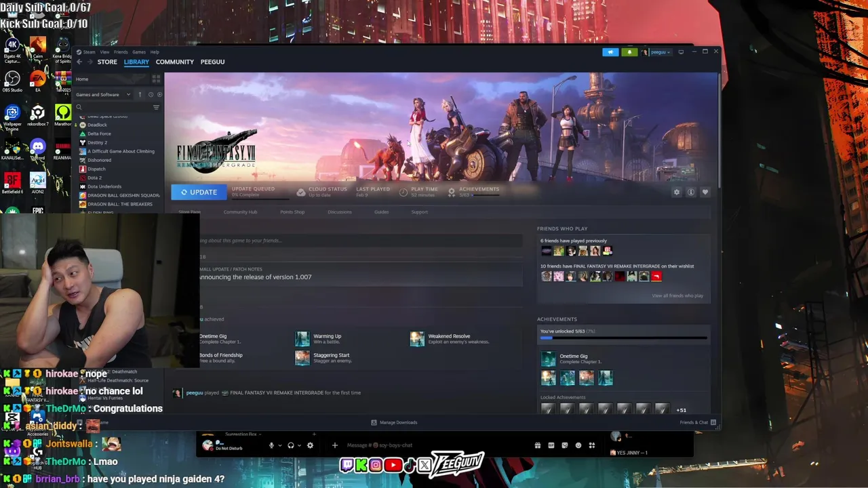Screen dimensions: 868x488
Task: Select Dota Underlords in the game list
Action: coord(104,186)
